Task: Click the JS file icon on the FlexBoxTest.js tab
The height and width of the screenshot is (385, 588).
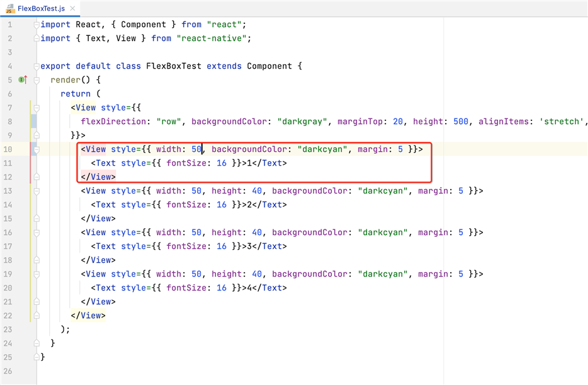Action: pyautogui.click(x=10, y=8)
